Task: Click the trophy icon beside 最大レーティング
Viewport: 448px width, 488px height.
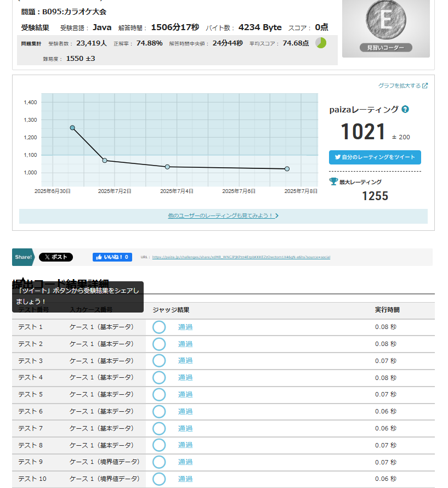Action: [333, 181]
